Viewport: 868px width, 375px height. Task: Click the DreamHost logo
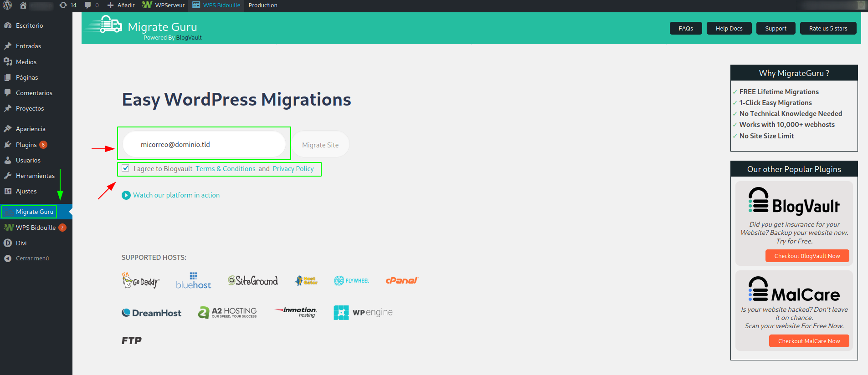tap(152, 313)
